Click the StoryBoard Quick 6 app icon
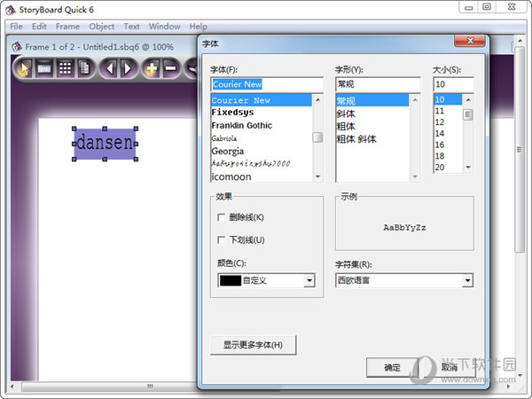The height and width of the screenshot is (399, 532). point(10,10)
